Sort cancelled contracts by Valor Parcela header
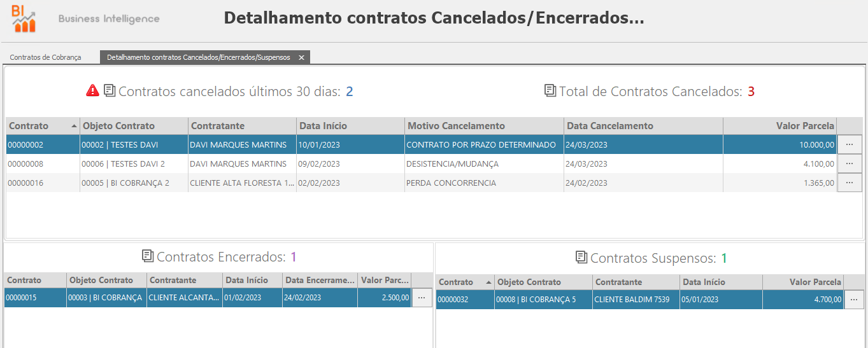This screenshot has height=348, width=868. 804,126
